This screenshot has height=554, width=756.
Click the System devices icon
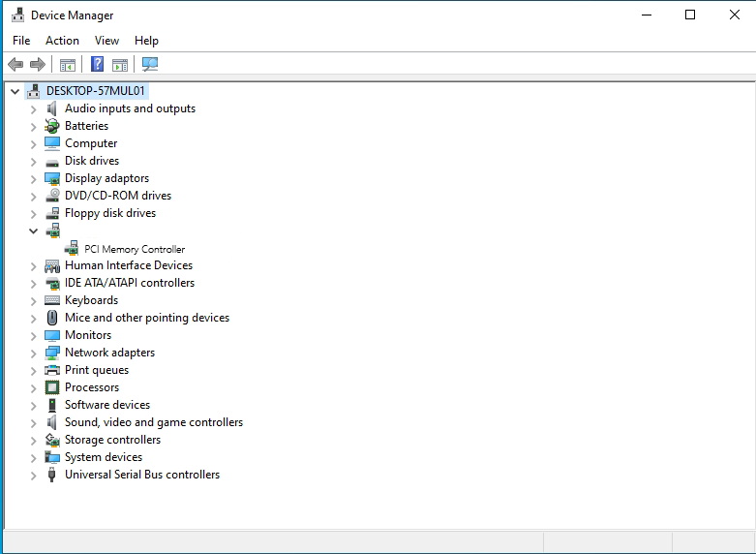52,457
